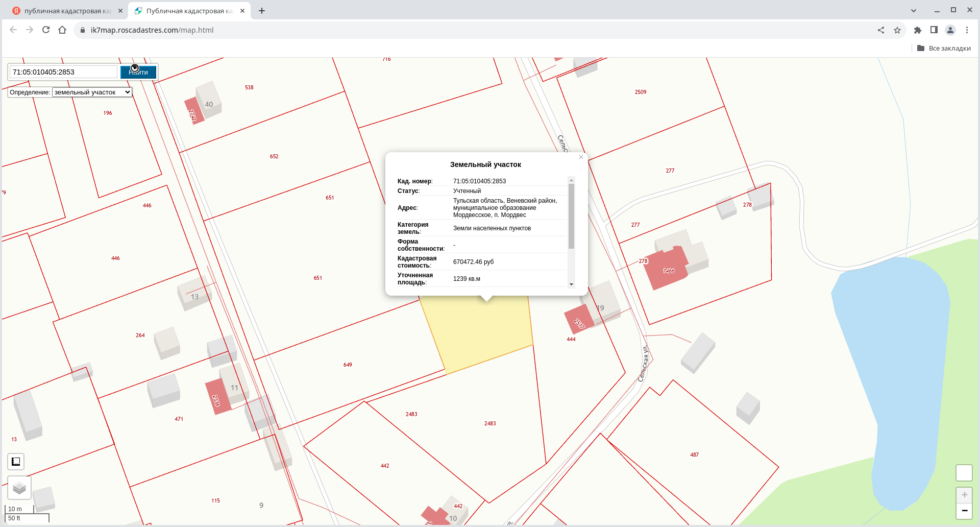Click the 'Найти' search button

[138, 73]
